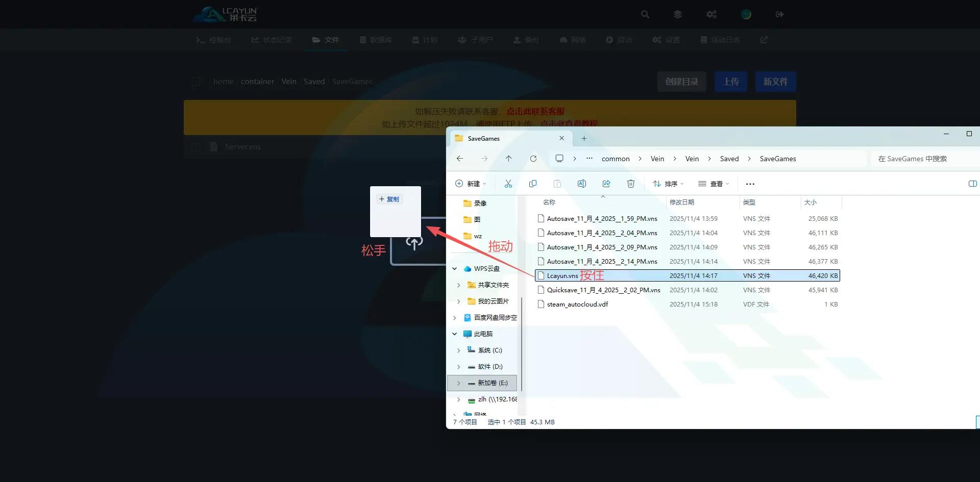The width and height of the screenshot is (980, 482).
Task: Open the 查看 view dropdown
Action: (714, 184)
